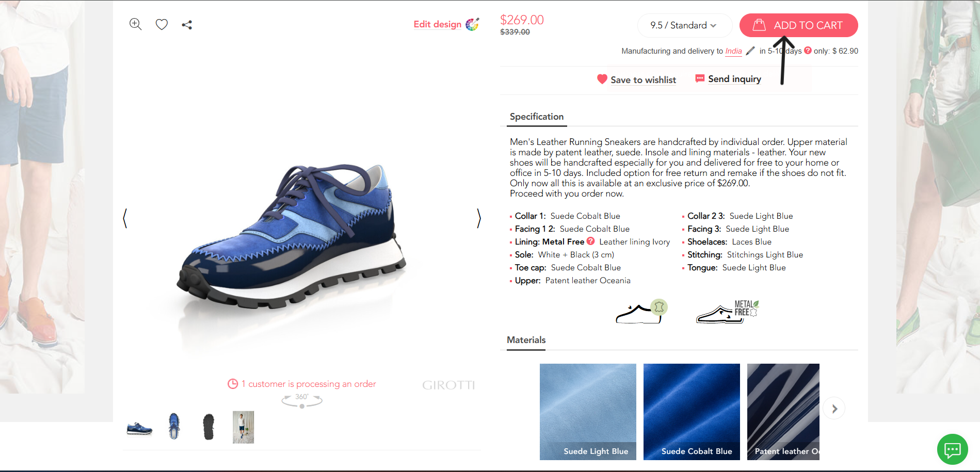Click the ADD TO CART button
The height and width of the screenshot is (472, 980).
(x=798, y=25)
